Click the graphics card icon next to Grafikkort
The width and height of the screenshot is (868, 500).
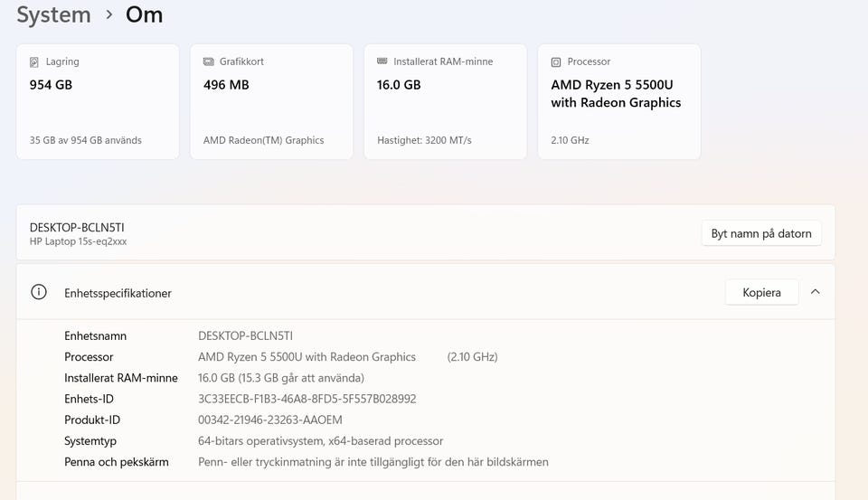pyautogui.click(x=209, y=62)
